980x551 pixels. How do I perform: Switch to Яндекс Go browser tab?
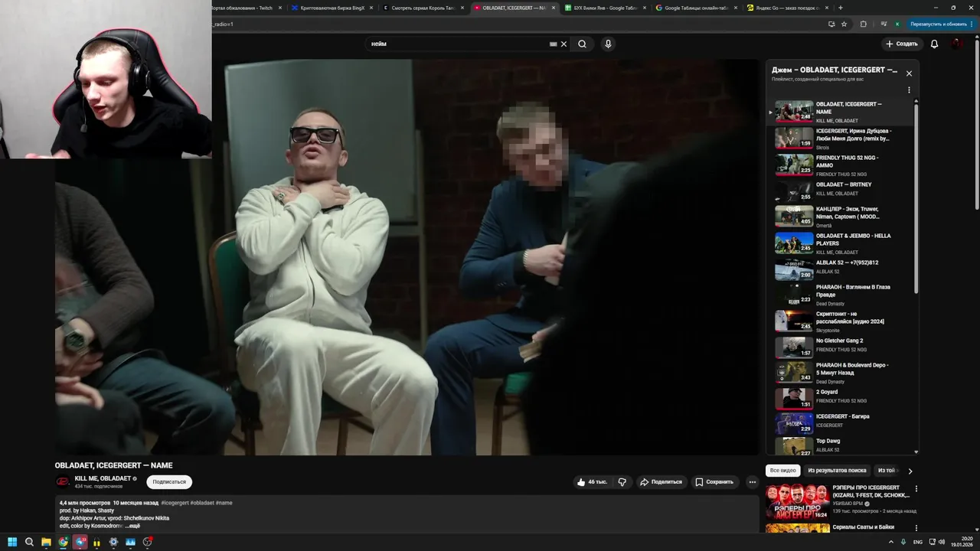click(788, 8)
